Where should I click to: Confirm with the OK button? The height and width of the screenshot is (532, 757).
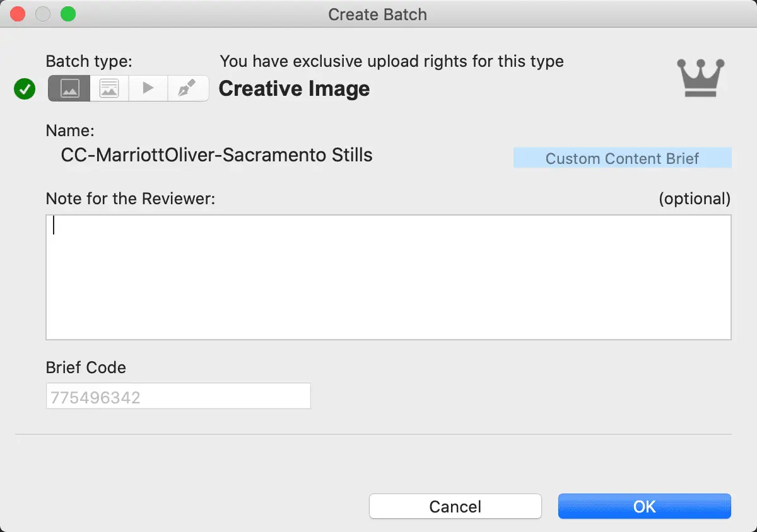click(x=645, y=506)
